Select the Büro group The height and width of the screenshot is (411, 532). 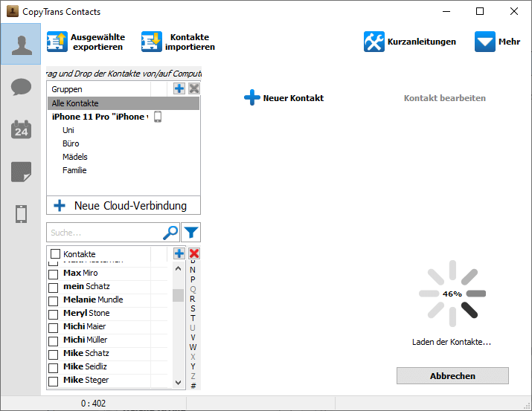(x=71, y=143)
